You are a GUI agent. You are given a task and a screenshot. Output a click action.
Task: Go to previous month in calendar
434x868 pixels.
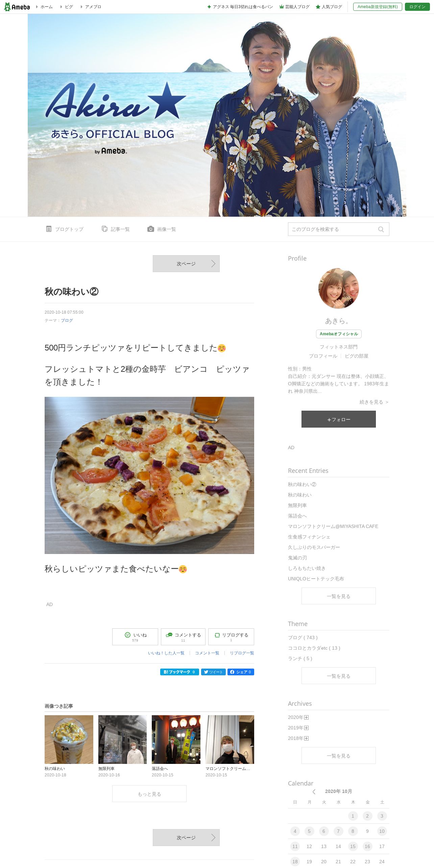[x=314, y=792]
